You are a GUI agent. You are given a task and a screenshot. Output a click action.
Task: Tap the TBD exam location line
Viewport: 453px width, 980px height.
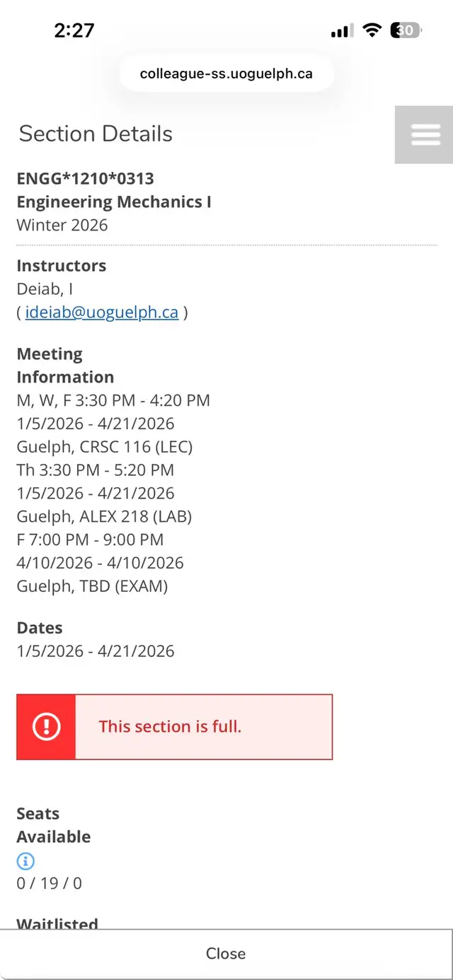coord(92,586)
